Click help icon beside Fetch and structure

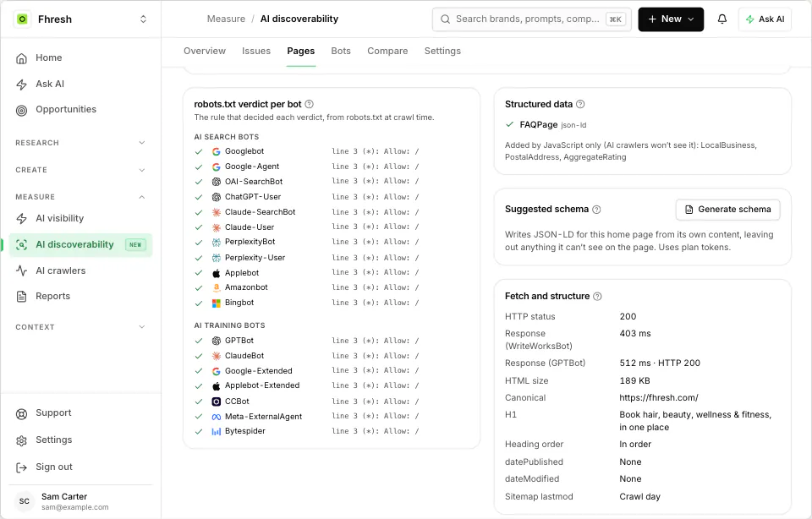597,296
